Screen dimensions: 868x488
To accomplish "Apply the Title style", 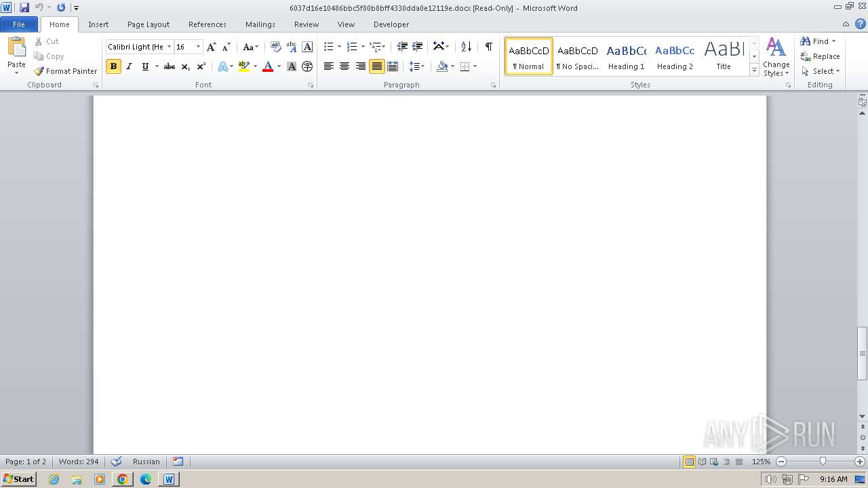I will click(x=724, y=56).
